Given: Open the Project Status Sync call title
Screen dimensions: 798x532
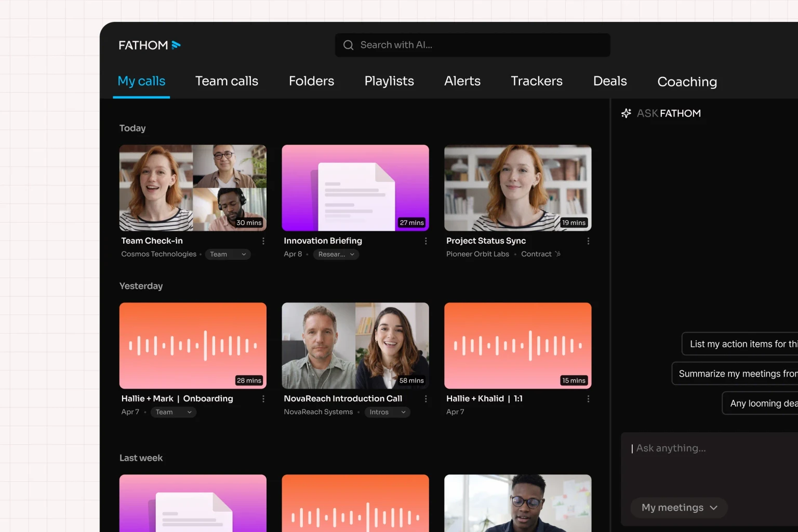Looking at the screenshot, I should pyautogui.click(x=486, y=241).
